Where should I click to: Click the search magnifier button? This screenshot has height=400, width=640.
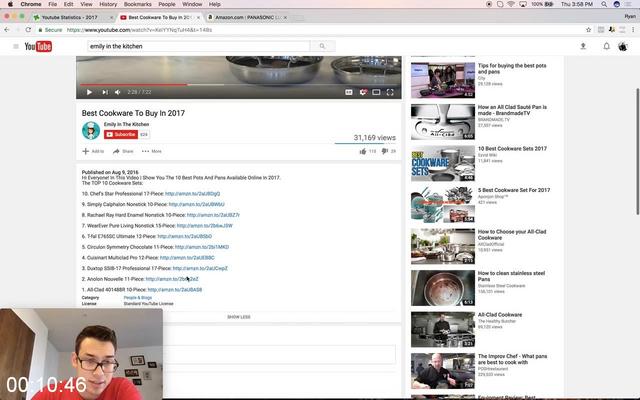[322, 46]
